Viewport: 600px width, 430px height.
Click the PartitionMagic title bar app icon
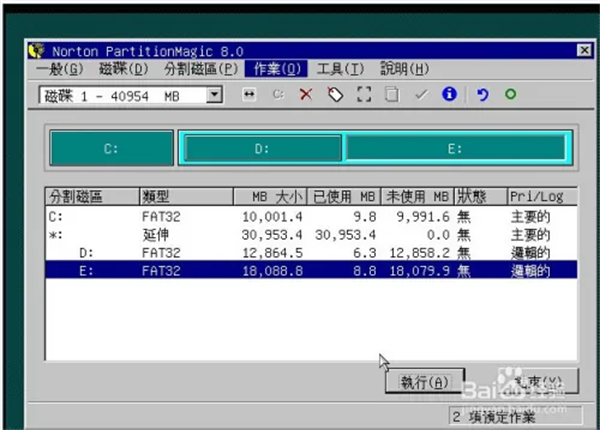(x=36, y=50)
